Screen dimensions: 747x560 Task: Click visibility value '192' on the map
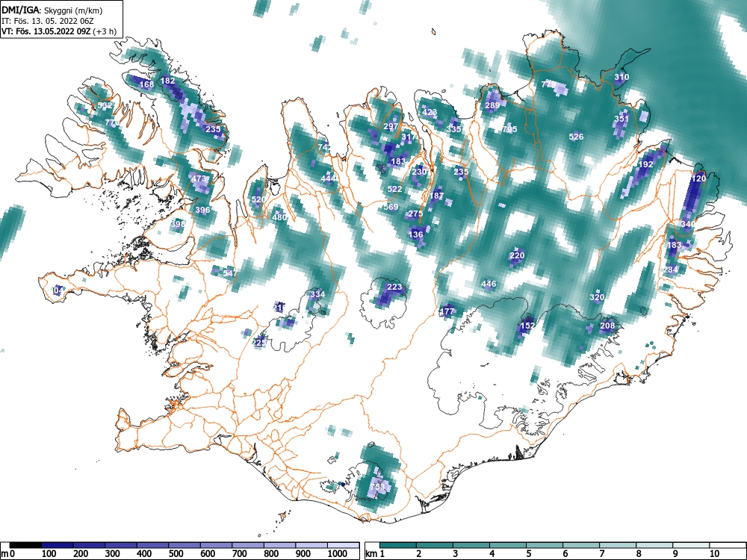tap(645, 164)
